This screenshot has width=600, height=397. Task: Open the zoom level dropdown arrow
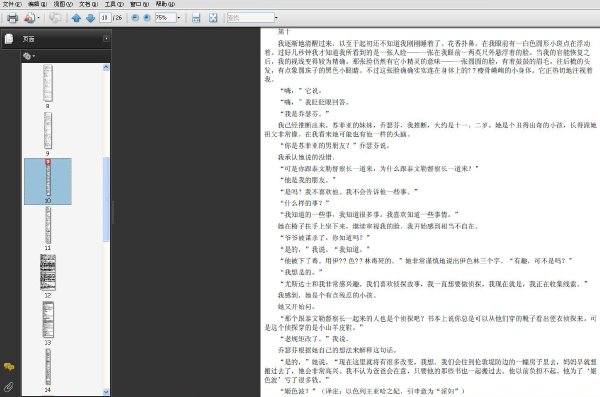tap(178, 18)
